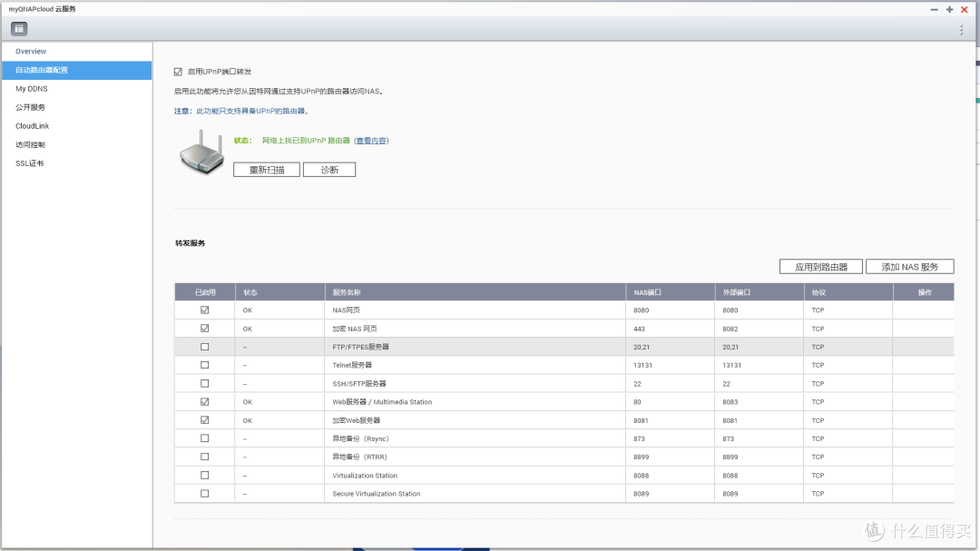This screenshot has height=551, width=980.
Task: Maximize the myQNAPcloud window with plus icon
Action: pos(949,9)
